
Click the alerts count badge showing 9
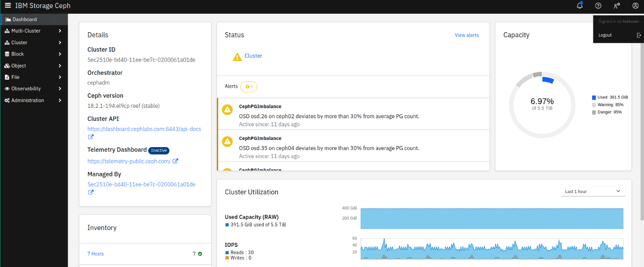point(249,86)
